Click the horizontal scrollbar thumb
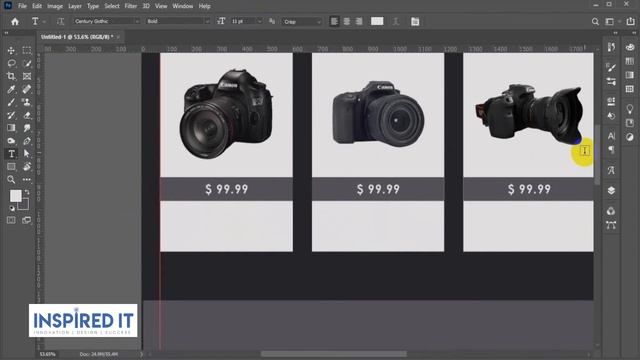The height and width of the screenshot is (360, 640). 333,354
